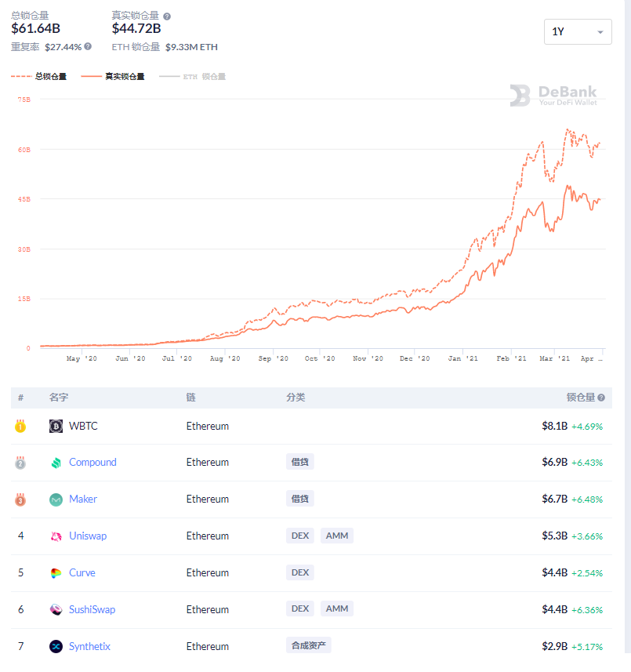The image size is (631, 672).
Task: Open the Compound project link
Action: pos(92,463)
